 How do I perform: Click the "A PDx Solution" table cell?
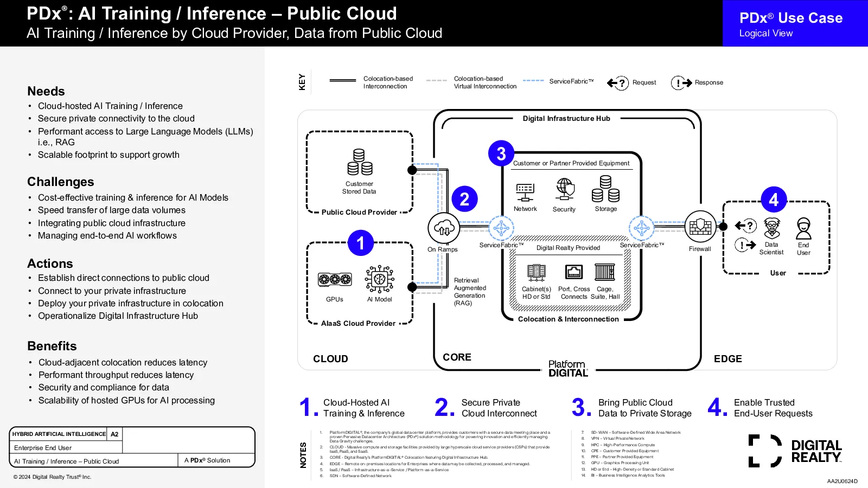(x=216, y=460)
